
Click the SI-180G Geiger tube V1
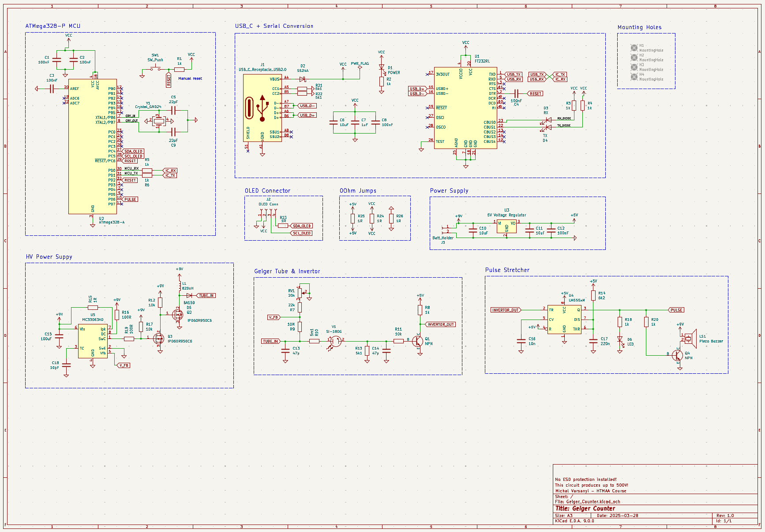coord(335,341)
